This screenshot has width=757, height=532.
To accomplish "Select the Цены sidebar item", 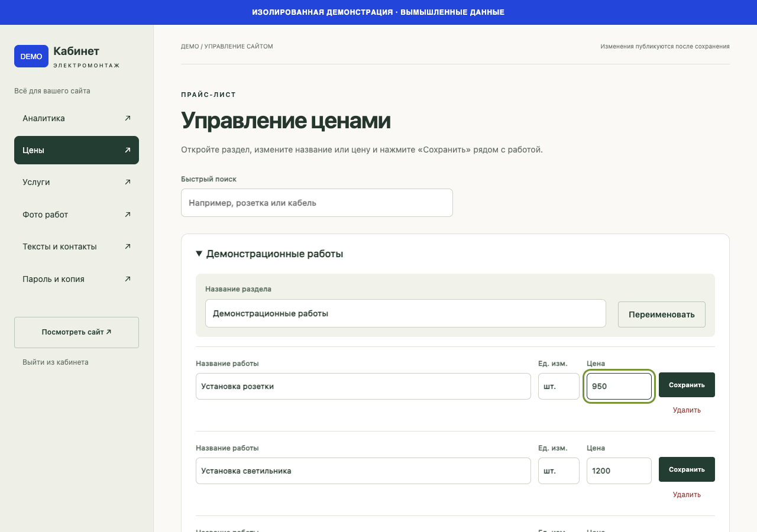I will coord(76,150).
